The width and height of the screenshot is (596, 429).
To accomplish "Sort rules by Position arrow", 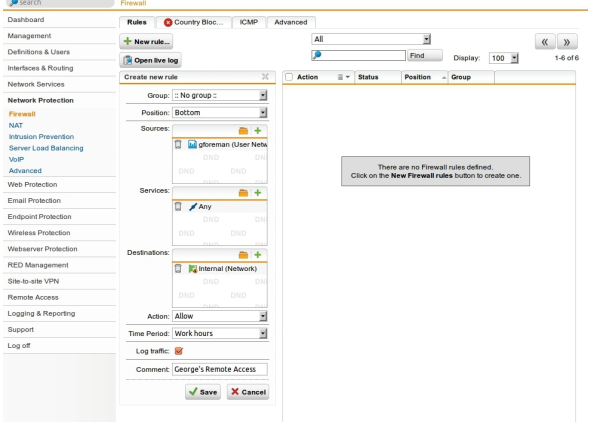I will 444,78.
